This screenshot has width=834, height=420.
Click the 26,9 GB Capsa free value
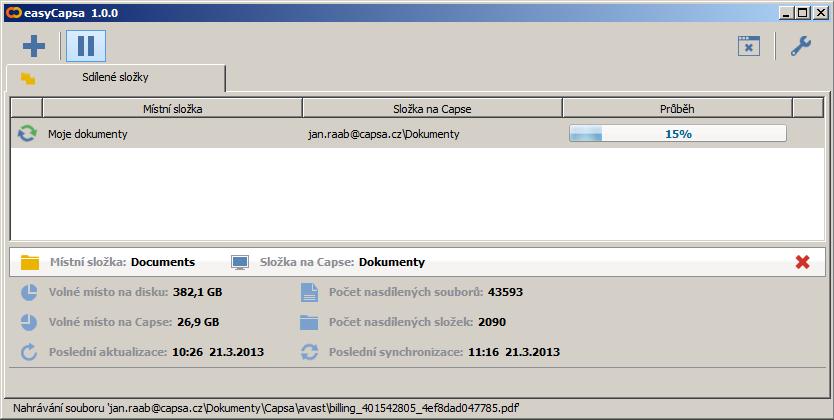tap(198, 322)
